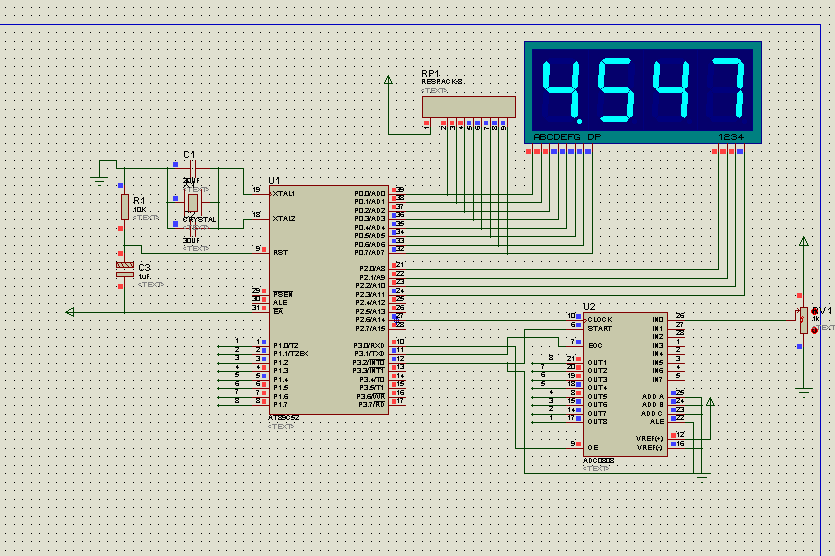Viewport: 835px width, 556px height.
Task: Click the P0.0/AD0 pin label
Action: [370, 193]
